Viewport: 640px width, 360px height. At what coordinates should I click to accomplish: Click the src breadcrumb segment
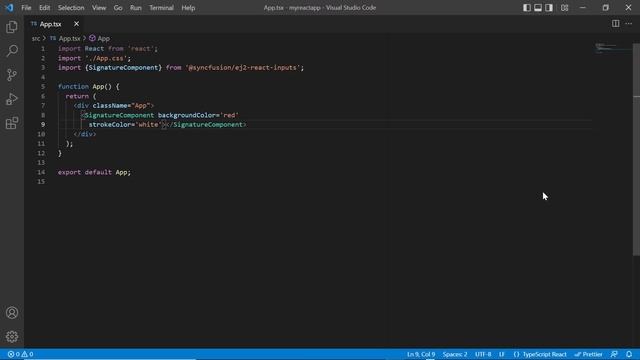(x=36, y=38)
